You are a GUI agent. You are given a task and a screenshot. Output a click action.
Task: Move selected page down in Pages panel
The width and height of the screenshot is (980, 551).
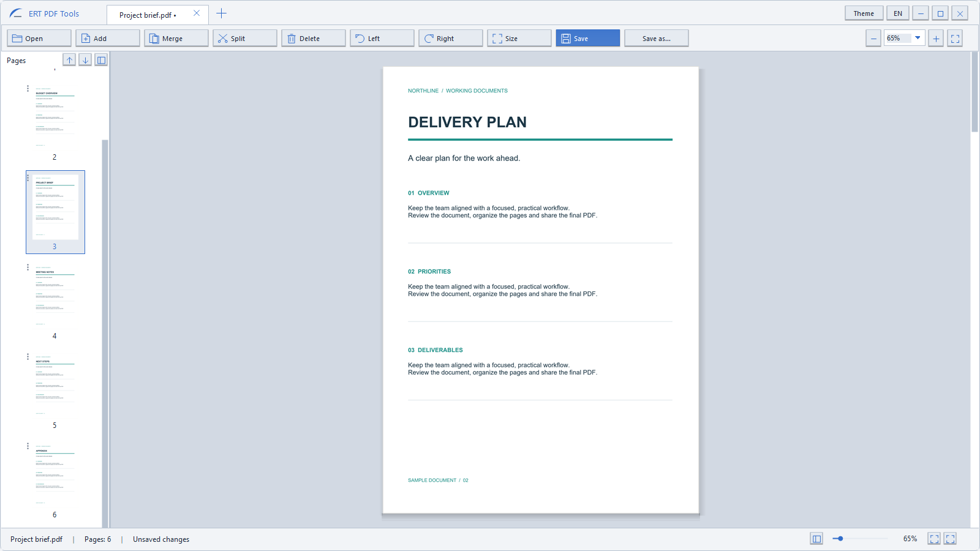click(x=85, y=59)
